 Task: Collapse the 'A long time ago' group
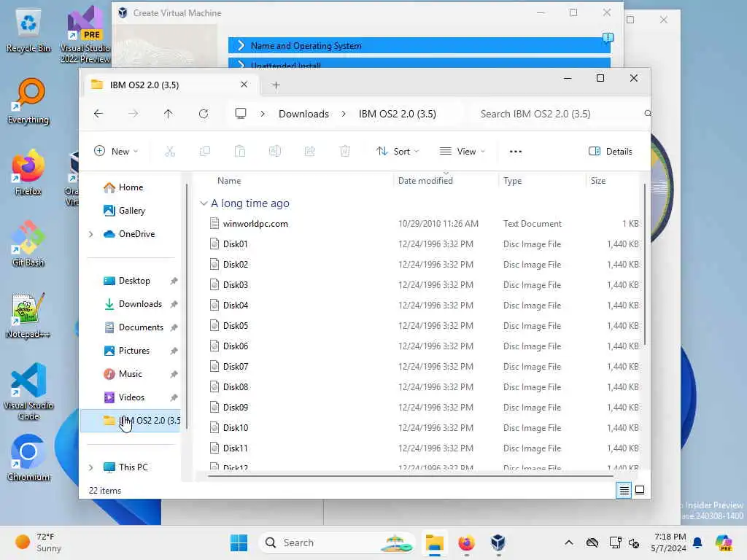tap(204, 203)
